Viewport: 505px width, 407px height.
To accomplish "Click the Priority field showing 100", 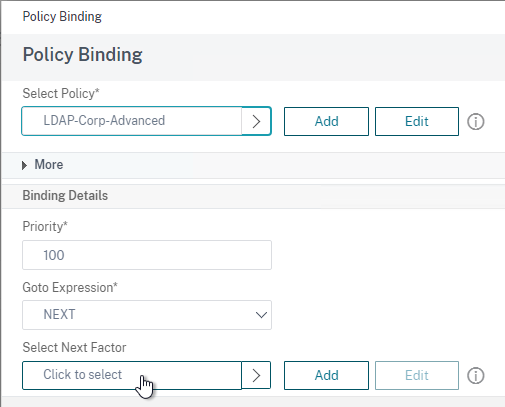I will pyautogui.click(x=147, y=255).
